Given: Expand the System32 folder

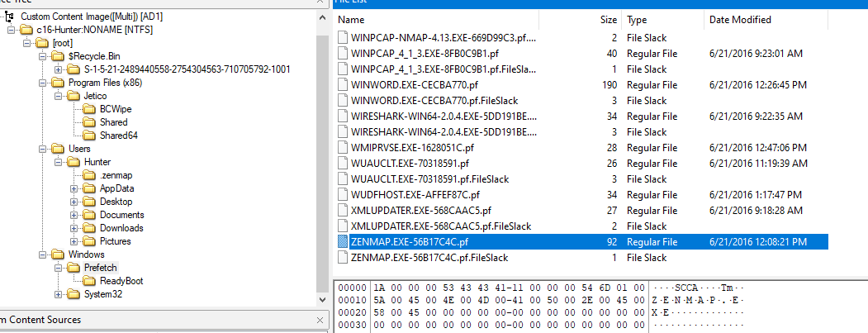Looking at the screenshot, I should click(58, 294).
